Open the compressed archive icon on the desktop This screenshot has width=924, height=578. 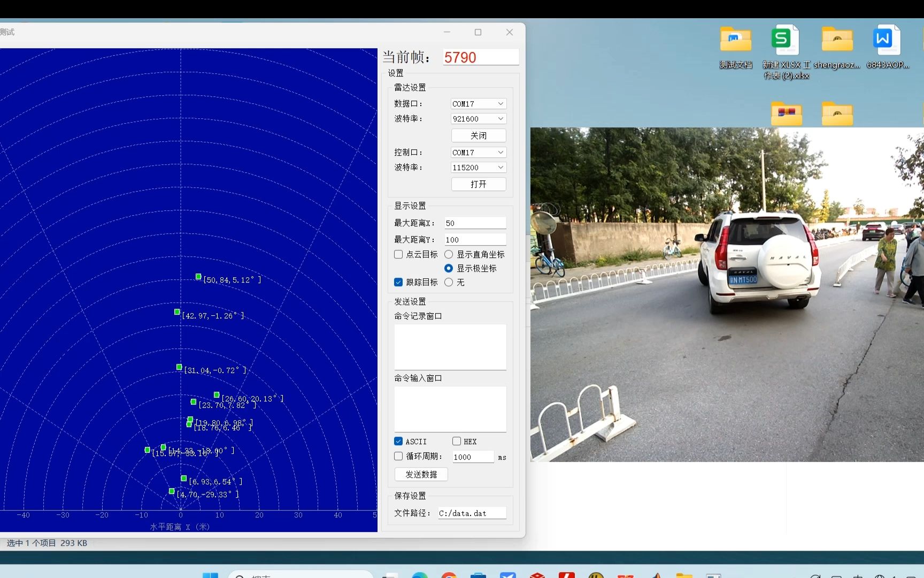pos(786,113)
